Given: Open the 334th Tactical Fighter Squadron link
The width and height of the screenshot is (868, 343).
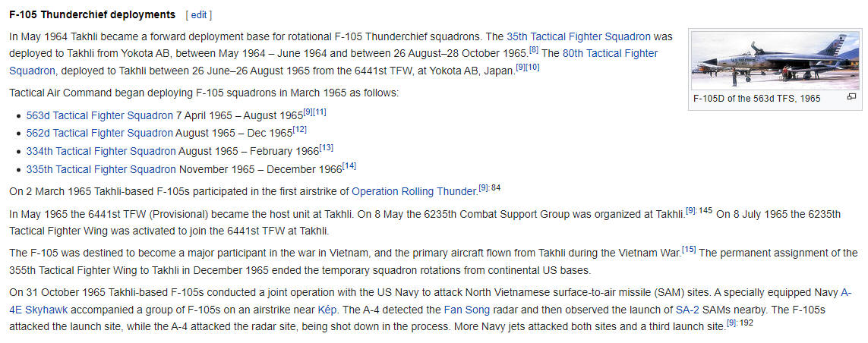Looking at the screenshot, I should click(x=101, y=151).
